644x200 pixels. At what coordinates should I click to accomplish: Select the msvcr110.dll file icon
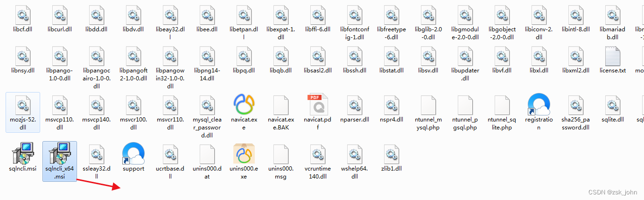[170, 105]
